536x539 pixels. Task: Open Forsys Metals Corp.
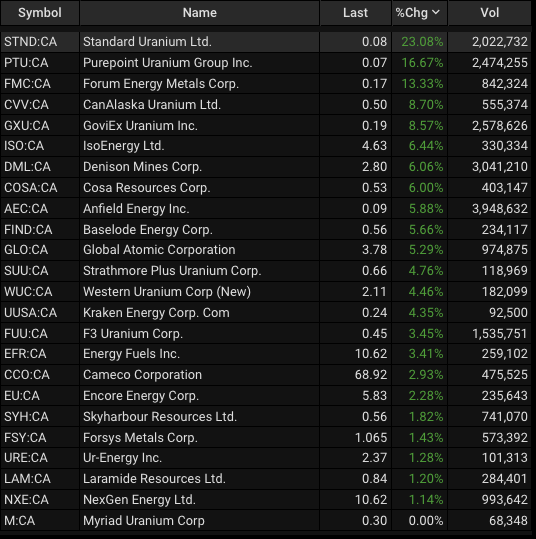pos(140,438)
